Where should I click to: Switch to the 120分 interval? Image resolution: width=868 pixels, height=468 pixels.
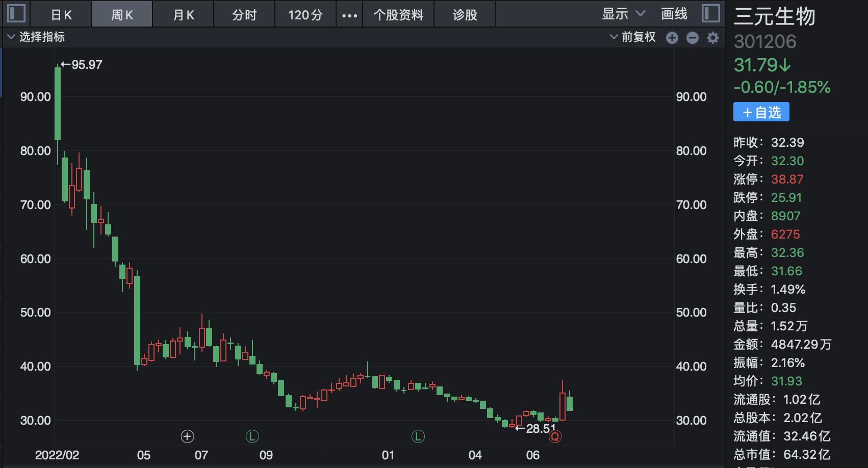coord(305,14)
